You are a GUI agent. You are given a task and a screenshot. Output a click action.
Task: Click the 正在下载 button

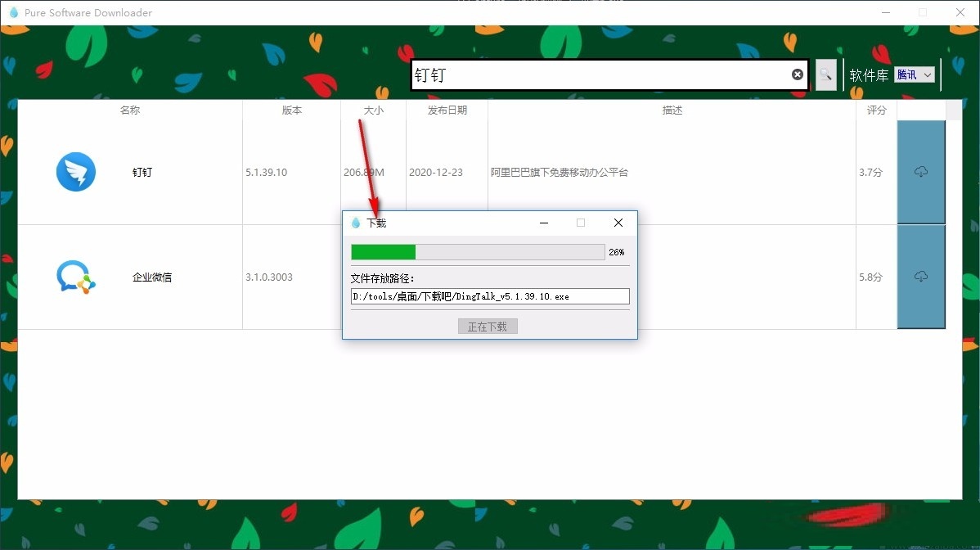point(488,326)
